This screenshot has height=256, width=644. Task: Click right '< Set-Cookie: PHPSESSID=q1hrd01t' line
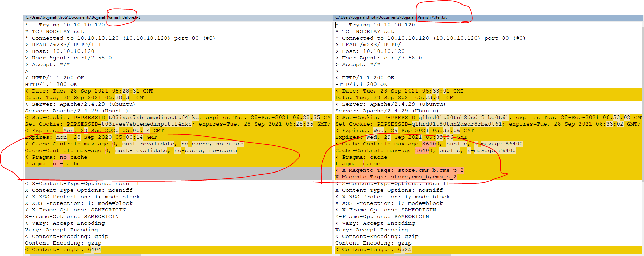point(488,118)
